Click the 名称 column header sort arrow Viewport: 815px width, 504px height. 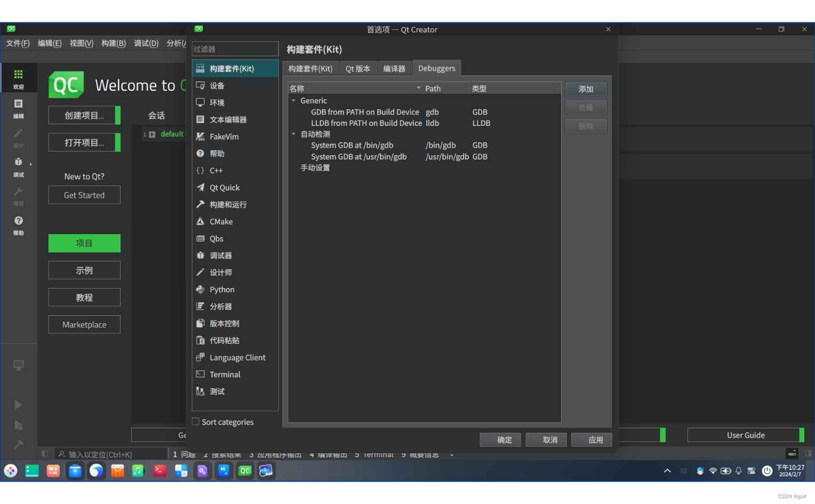[x=419, y=88]
